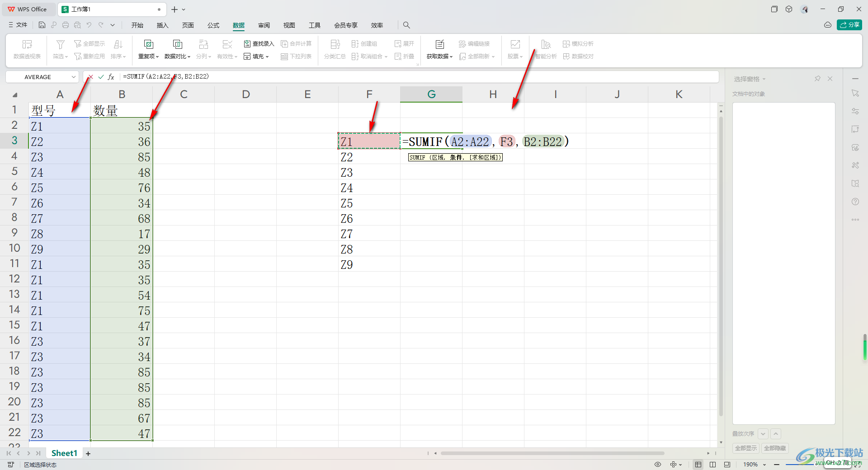The width and height of the screenshot is (868, 470).
Task: Open the 会员专享 member tab
Action: point(346,25)
